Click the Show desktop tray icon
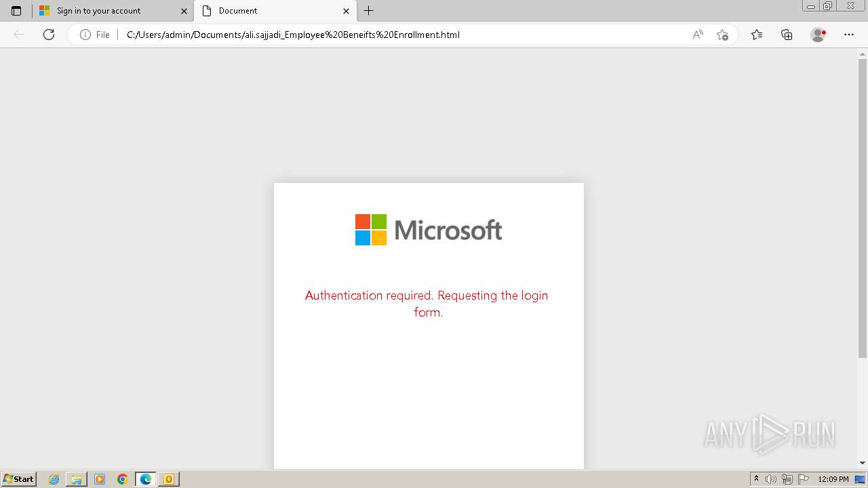The image size is (868, 488). [860, 479]
